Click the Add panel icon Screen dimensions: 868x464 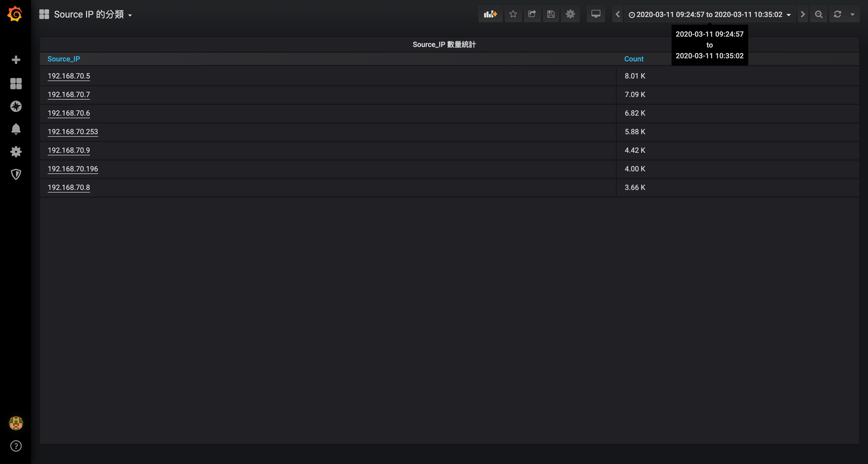(x=490, y=14)
